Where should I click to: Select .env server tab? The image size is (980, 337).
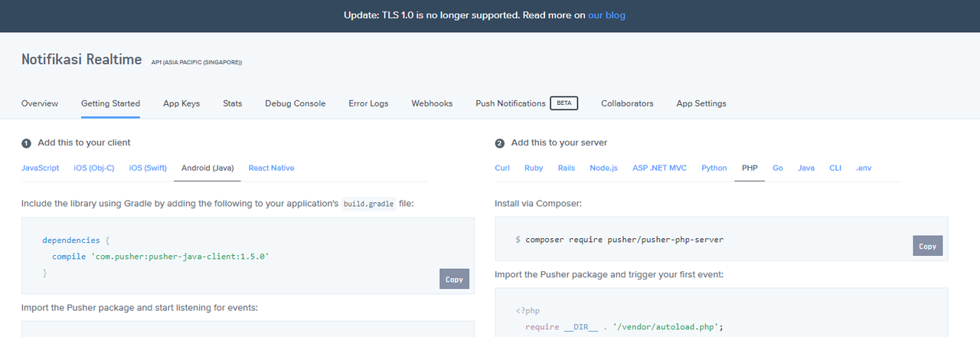coord(864,168)
